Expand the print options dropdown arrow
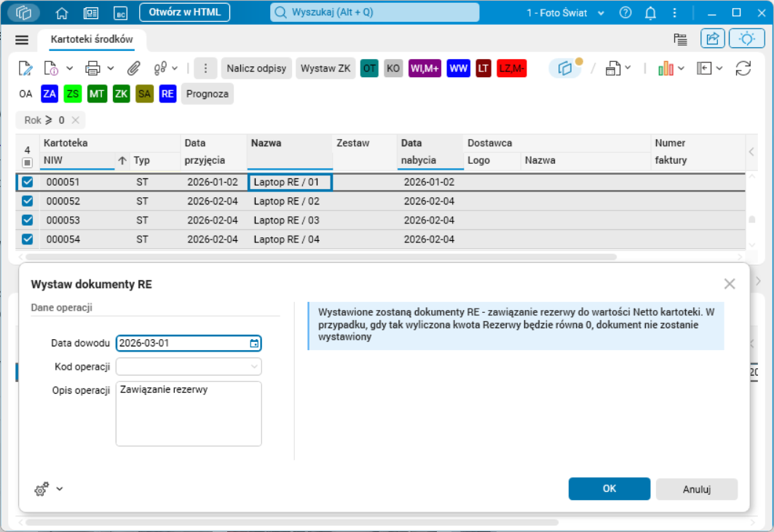The width and height of the screenshot is (774, 532). [111, 68]
